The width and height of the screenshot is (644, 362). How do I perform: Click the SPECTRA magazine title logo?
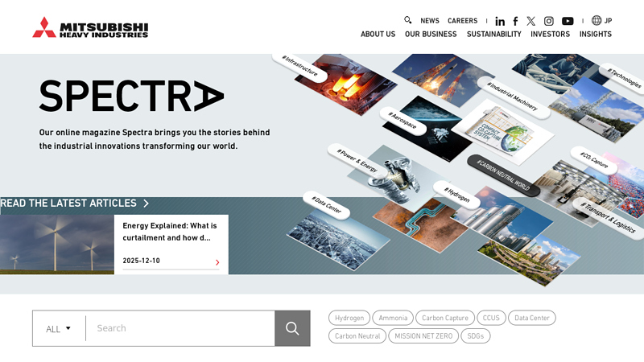pyautogui.click(x=131, y=96)
